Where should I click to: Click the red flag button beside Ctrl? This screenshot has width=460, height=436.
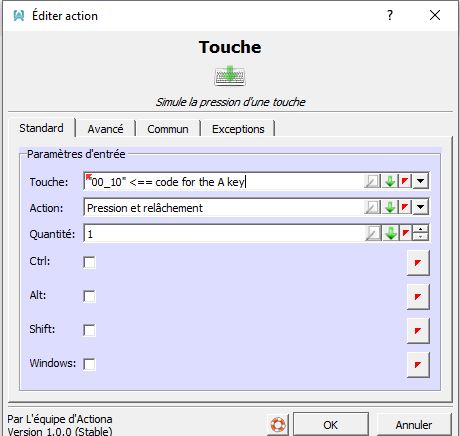tap(418, 263)
